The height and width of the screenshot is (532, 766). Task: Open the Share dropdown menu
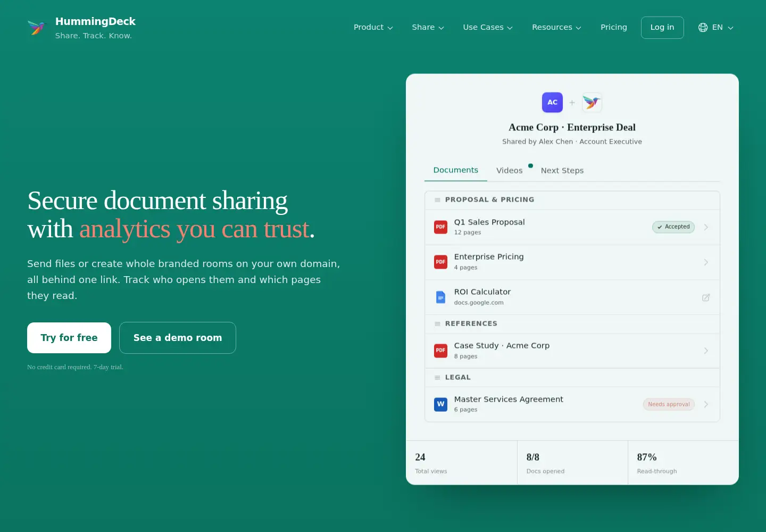pyautogui.click(x=428, y=27)
